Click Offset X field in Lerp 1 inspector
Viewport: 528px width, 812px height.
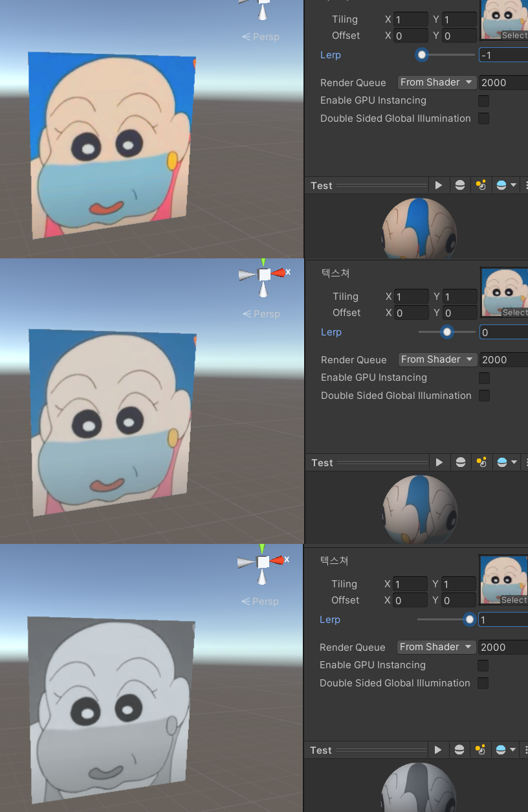click(410, 600)
